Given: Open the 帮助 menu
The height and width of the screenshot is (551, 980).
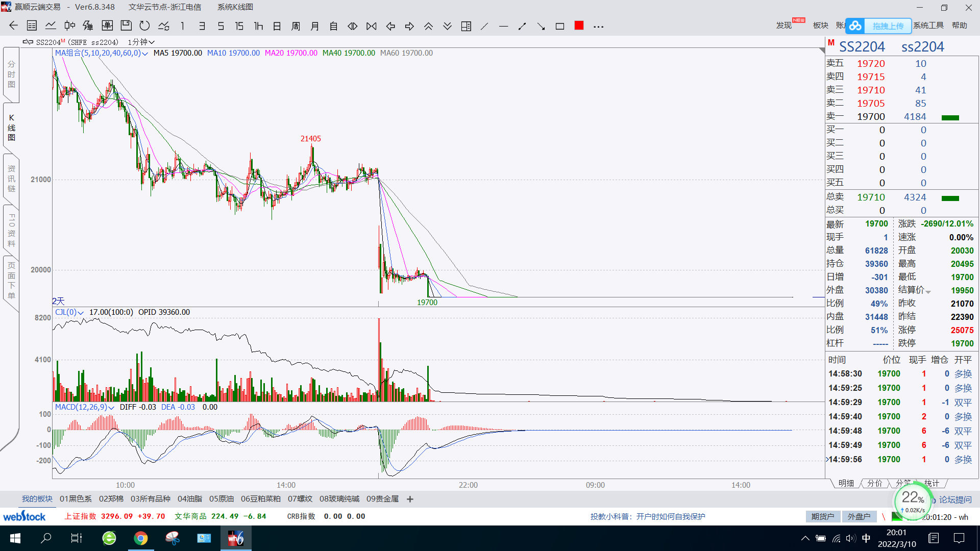Looking at the screenshot, I should click(x=960, y=26).
